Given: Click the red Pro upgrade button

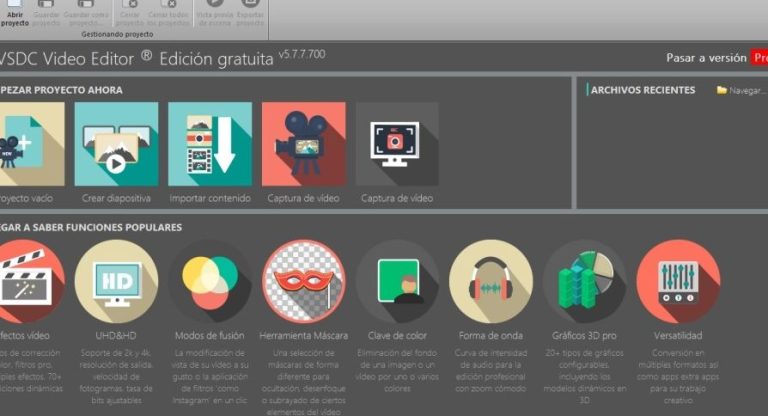Looking at the screenshot, I should [760, 58].
